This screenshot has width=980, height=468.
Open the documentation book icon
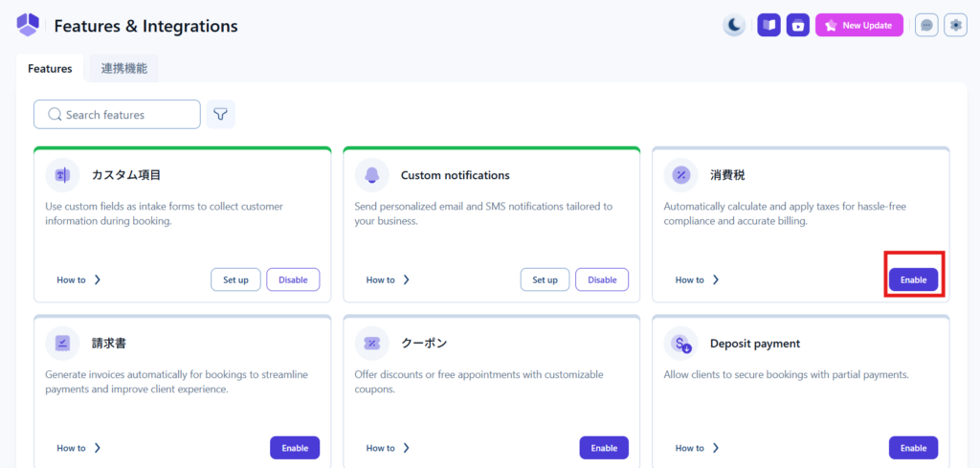pyautogui.click(x=768, y=26)
